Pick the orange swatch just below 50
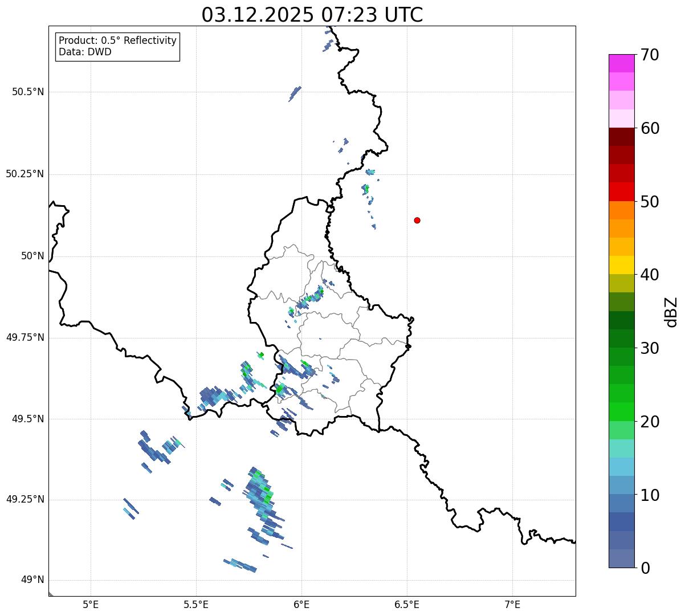Image resolution: width=685 pixels, height=616 pixels. (621, 210)
